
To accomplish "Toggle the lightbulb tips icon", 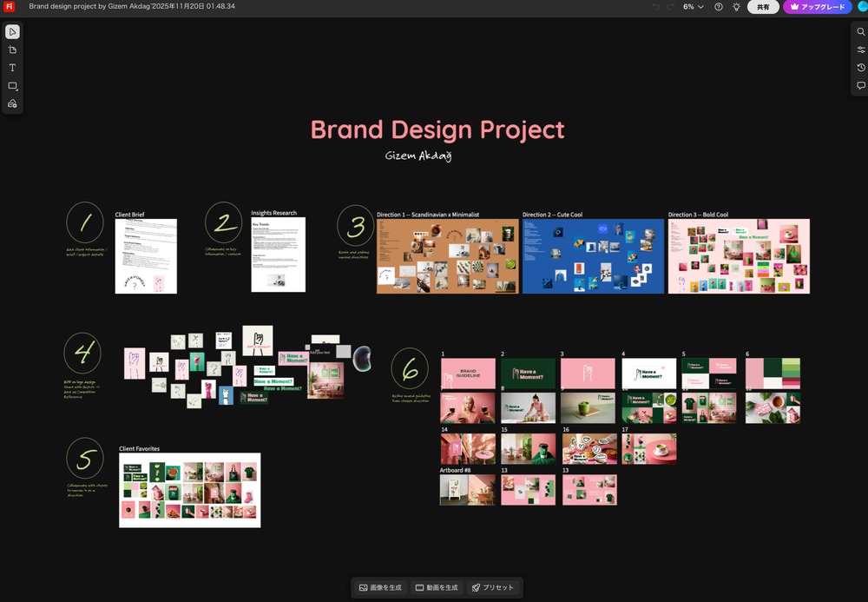I will coord(736,7).
